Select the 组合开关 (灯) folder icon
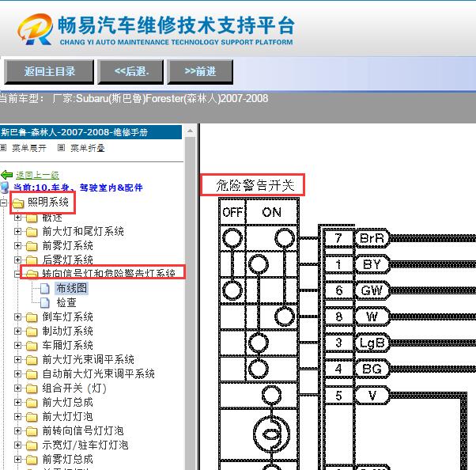Image resolution: width=476 pixels, height=470 pixels. (x=32, y=389)
